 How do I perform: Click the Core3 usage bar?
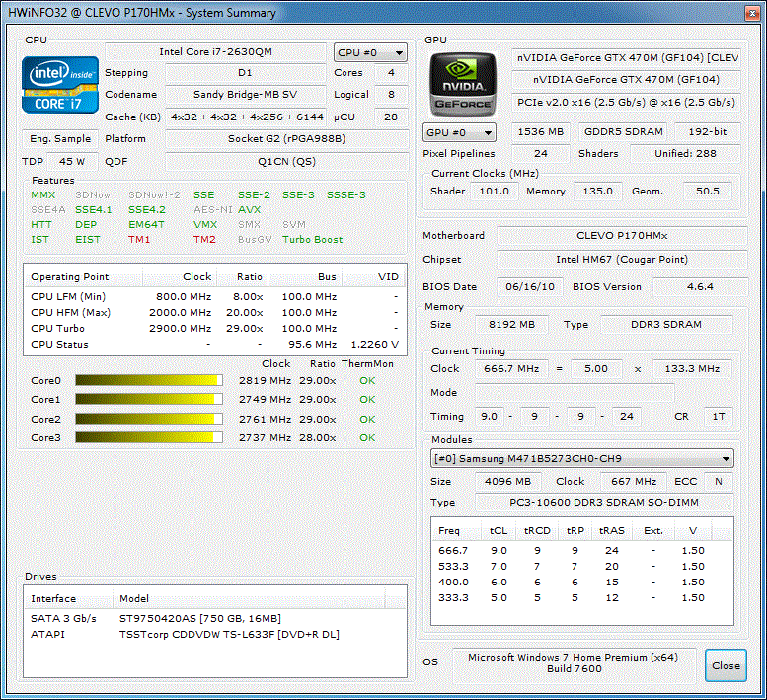(149, 437)
